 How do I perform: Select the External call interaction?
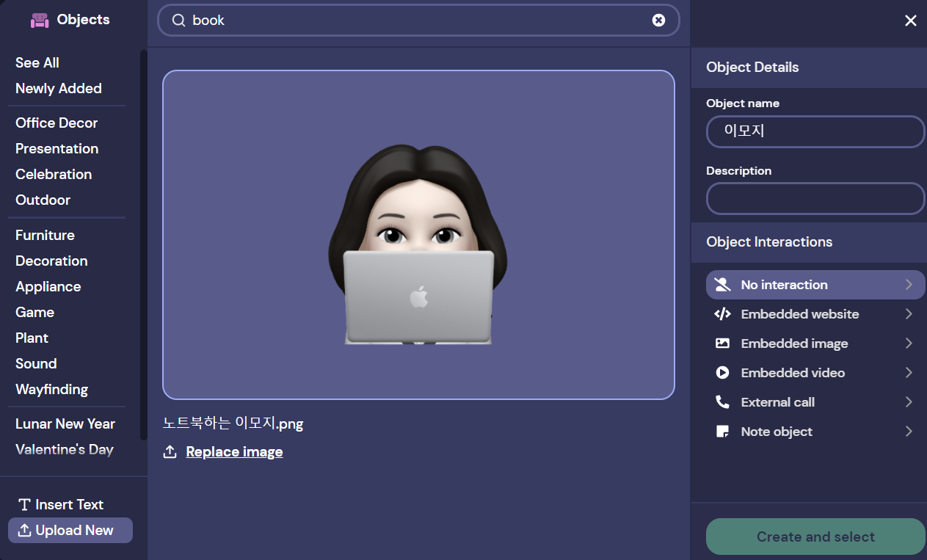[815, 402]
